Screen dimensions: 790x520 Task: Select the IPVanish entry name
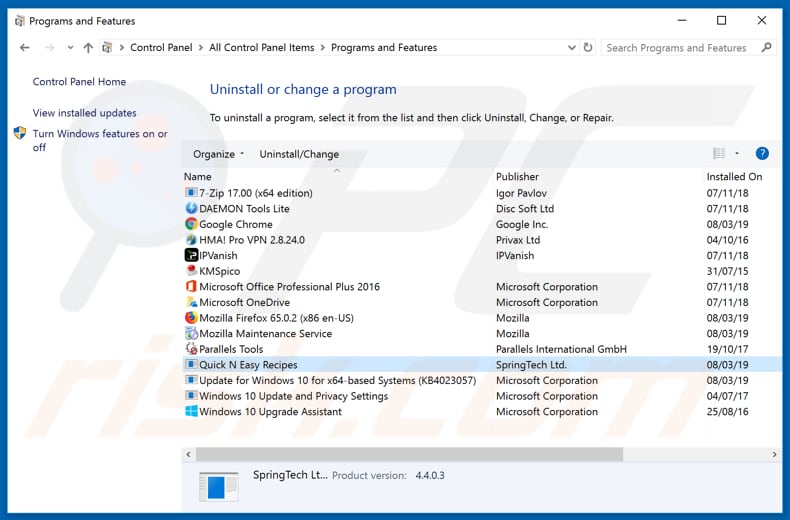(218, 255)
